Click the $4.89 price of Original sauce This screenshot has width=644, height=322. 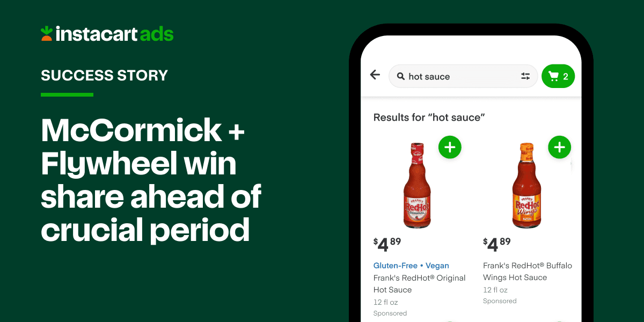[387, 244]
